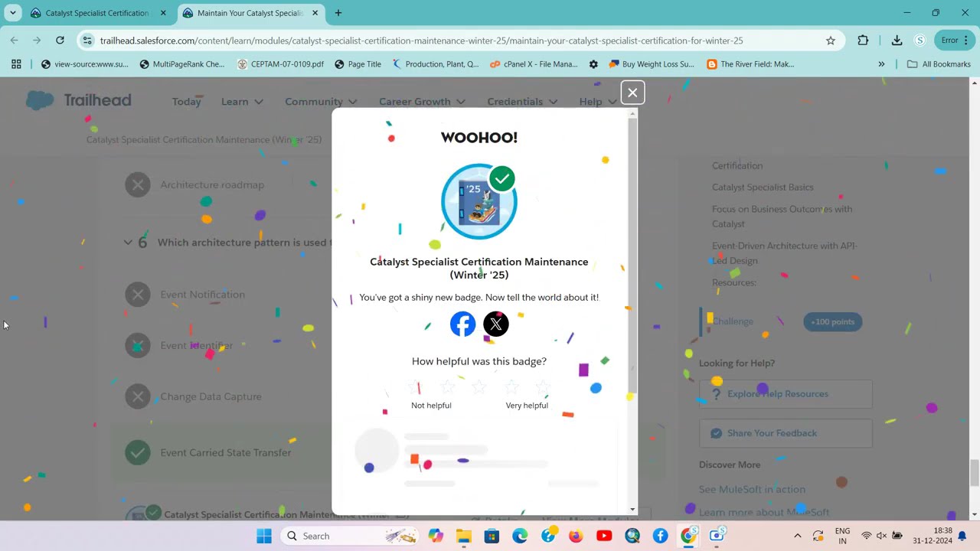Open a new browser tab
The image size is (980, 551).
tap(338, 13)
